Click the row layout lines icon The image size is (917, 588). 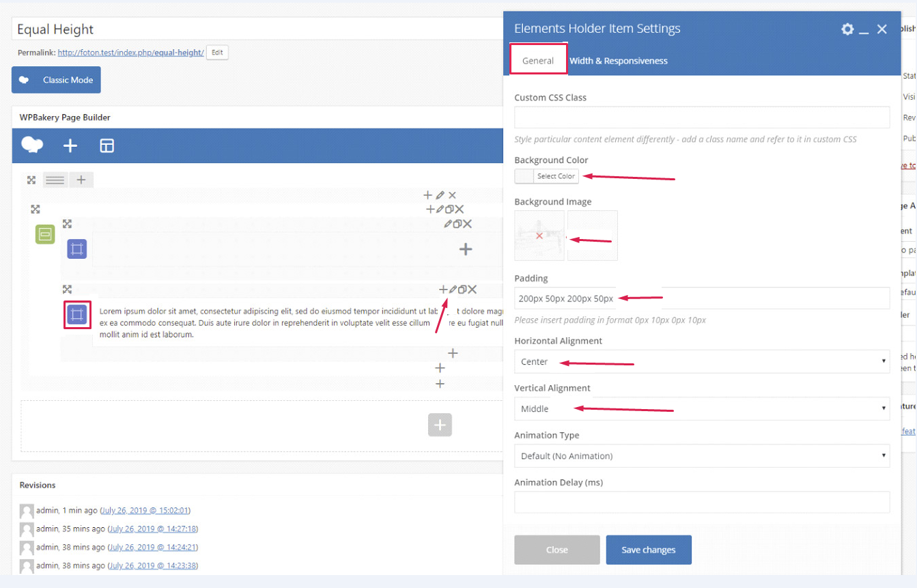55,180
